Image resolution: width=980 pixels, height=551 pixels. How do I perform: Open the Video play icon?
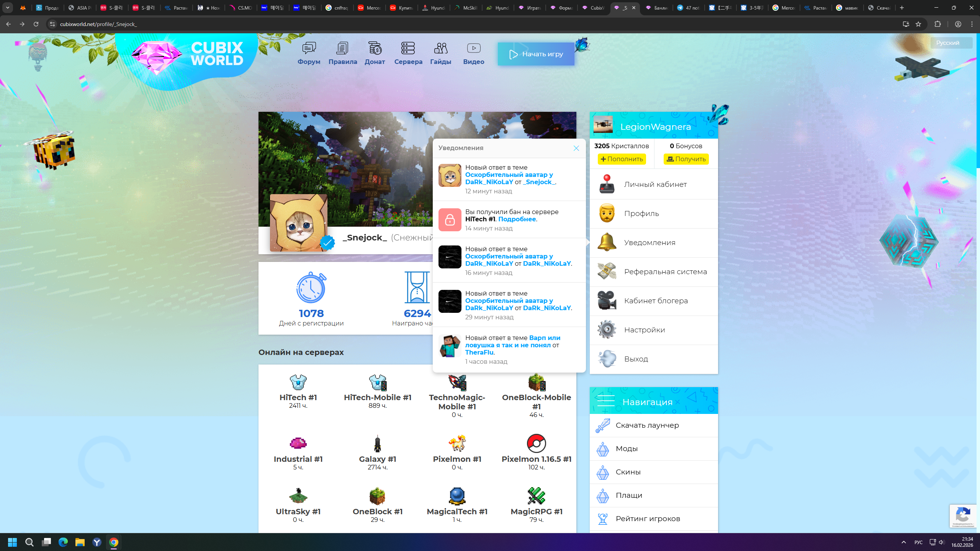(x=473, y=48)
